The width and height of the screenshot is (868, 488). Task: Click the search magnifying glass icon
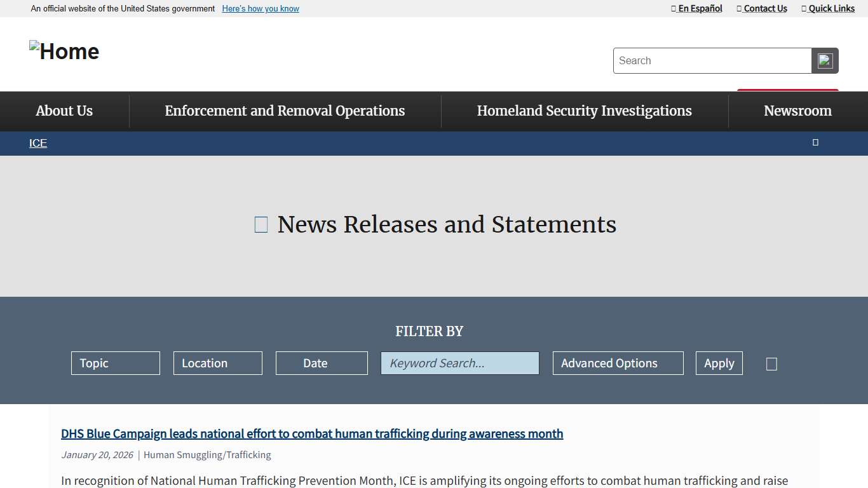[824, 60]
